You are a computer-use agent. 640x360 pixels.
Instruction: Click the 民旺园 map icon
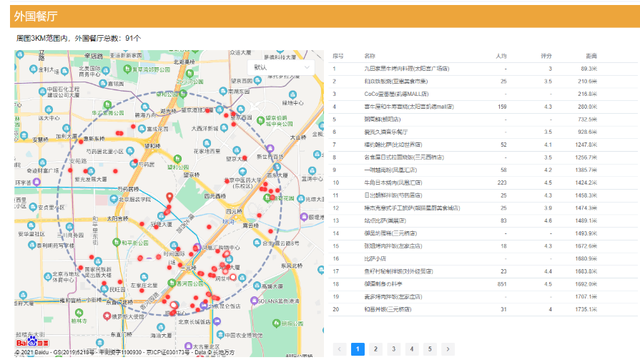[x=104, y=289]
